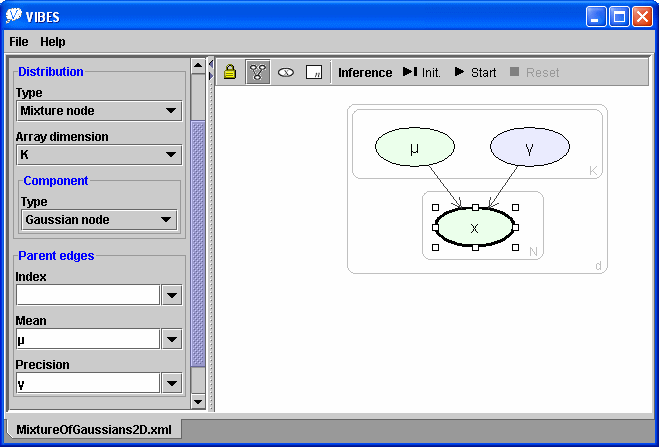This screenshot has width=659, height=447.
Task: Switch to MixtureOfGaussians2D.xml tab
Action: (x=93, y=429)
